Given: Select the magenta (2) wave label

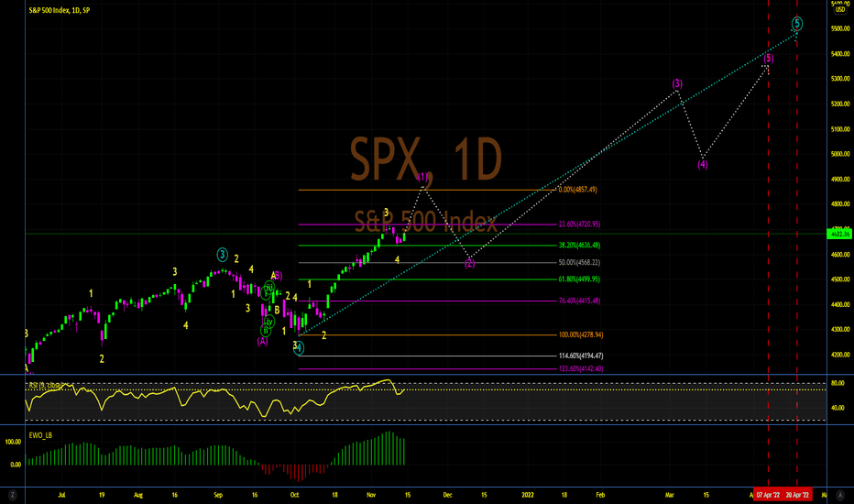Looking at the screenshot, I should pyautogui.click(x=470, y=264).
